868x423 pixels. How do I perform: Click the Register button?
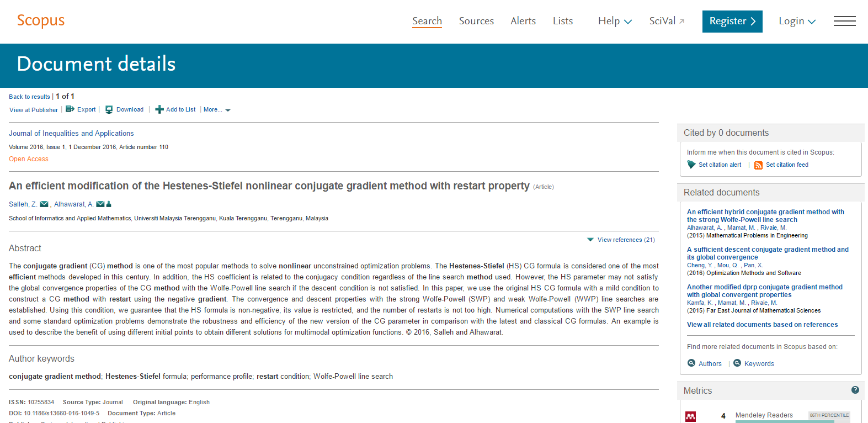[x=732, y=22]
